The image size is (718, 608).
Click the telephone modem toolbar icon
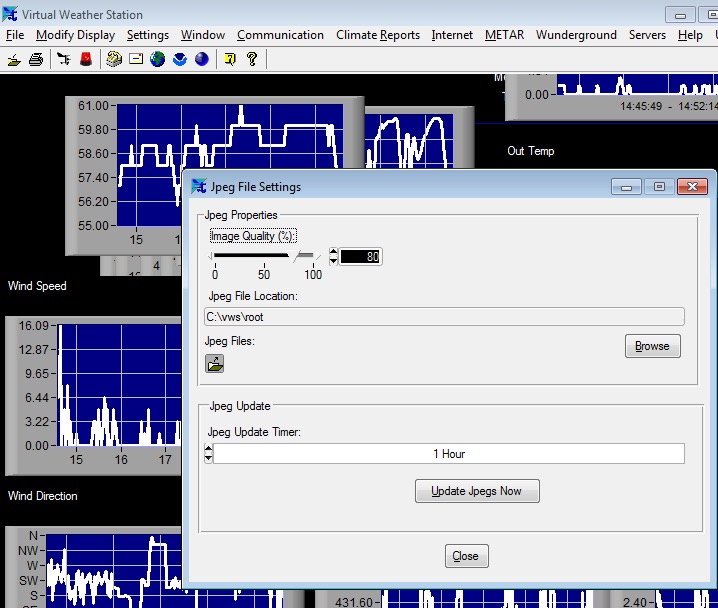pos(114,59)
